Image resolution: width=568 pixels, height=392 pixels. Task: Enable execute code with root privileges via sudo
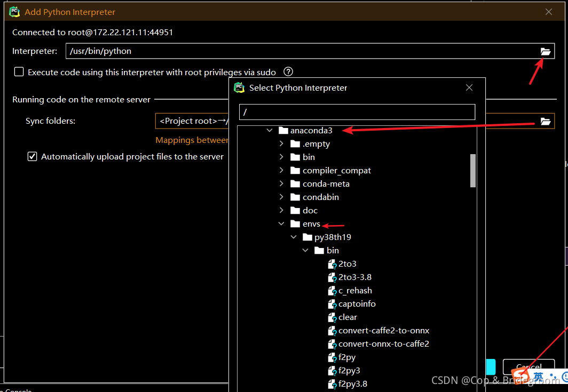point(19,71)
